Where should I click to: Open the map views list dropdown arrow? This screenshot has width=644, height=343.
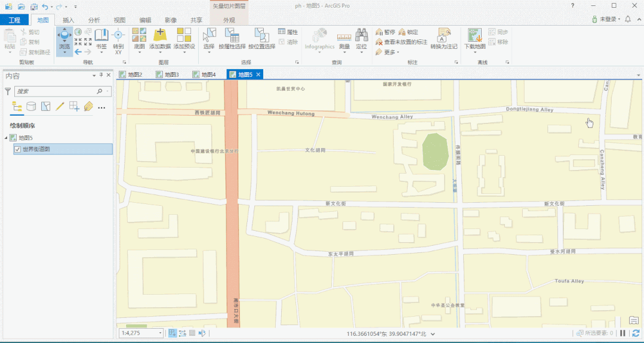(639, 76)
